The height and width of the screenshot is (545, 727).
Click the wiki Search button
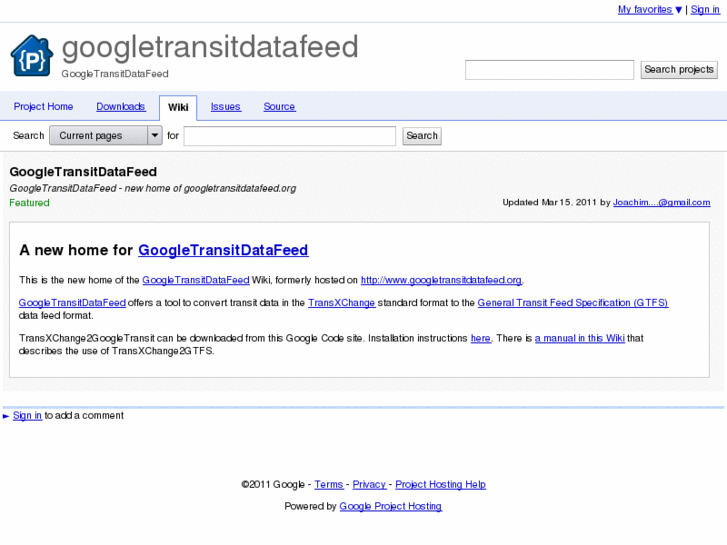(x=422, y=136)
